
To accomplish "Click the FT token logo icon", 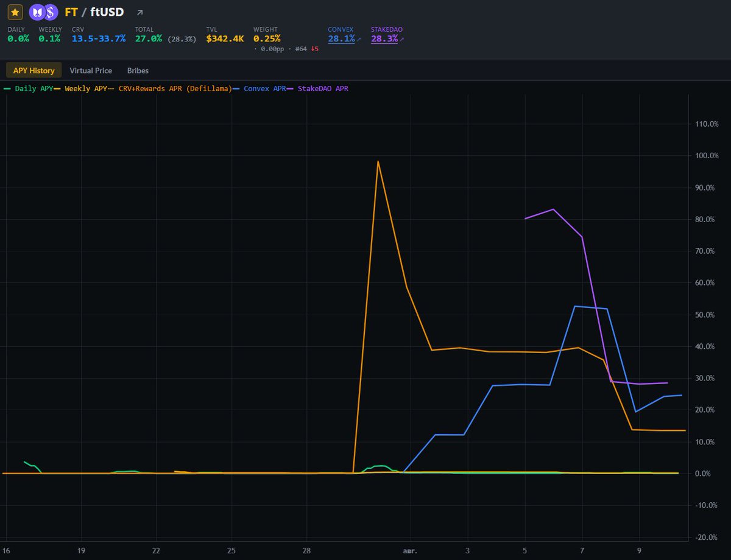I will tap(37, 12).
